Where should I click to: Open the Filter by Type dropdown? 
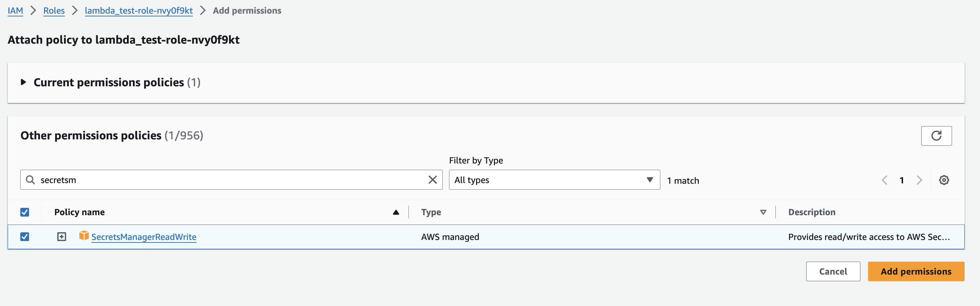click(x=554, y=180)
